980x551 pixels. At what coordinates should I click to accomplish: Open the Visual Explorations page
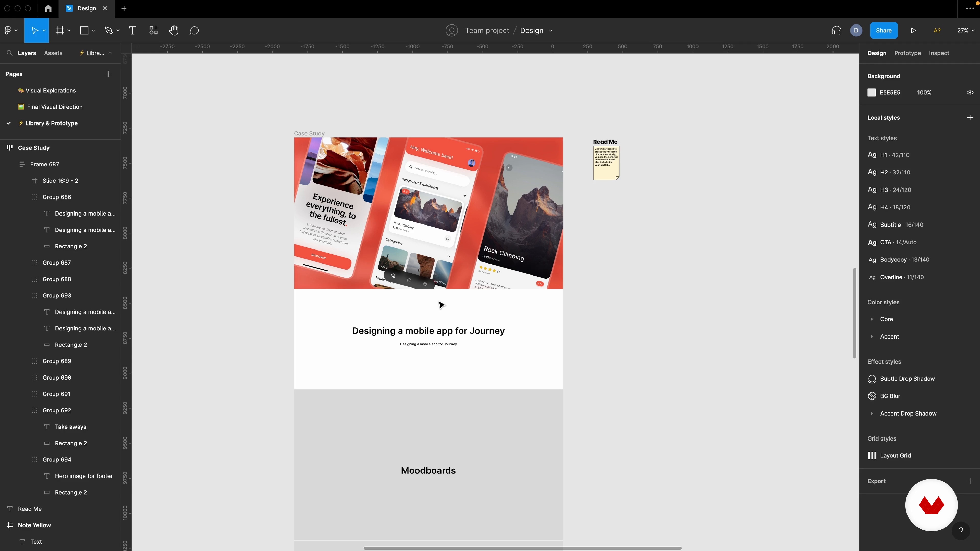[x=51, y=91]
